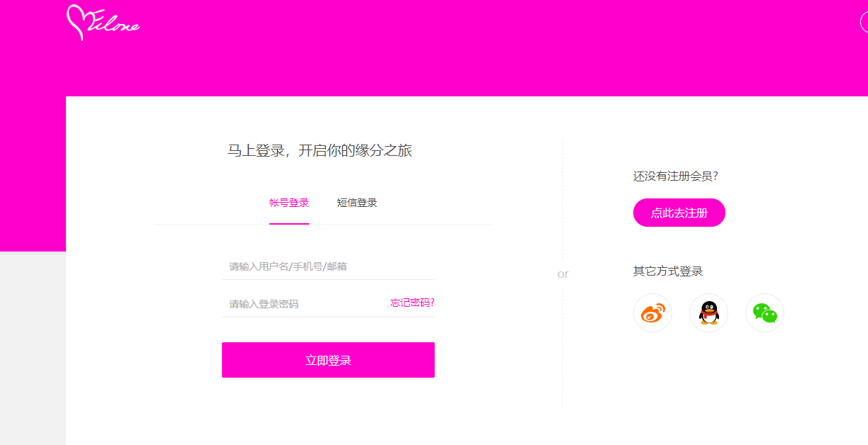
Task: Focus the 请输入登录密码 password field
Action: [305, 304]
